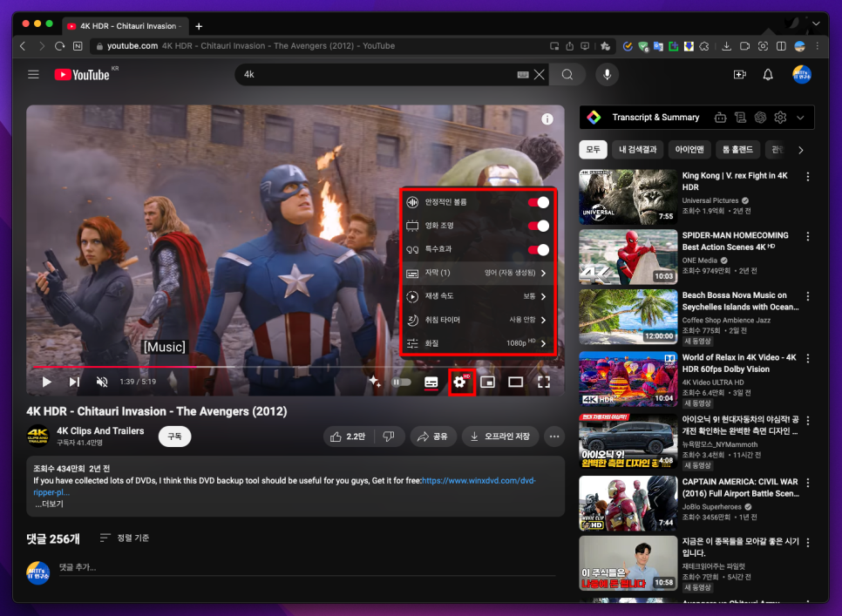Seek on the video progress bar
This screenshot has height=616, width=842.
coord(295,367)
